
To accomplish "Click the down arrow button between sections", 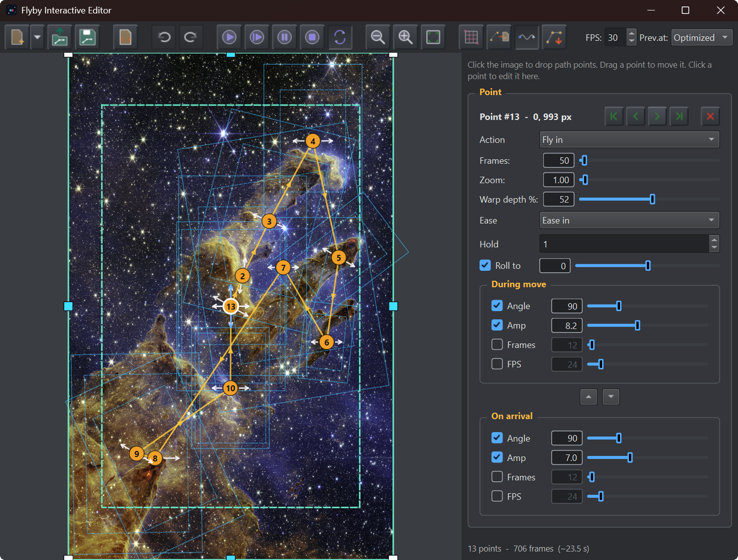I will click(x=611, y=397).
